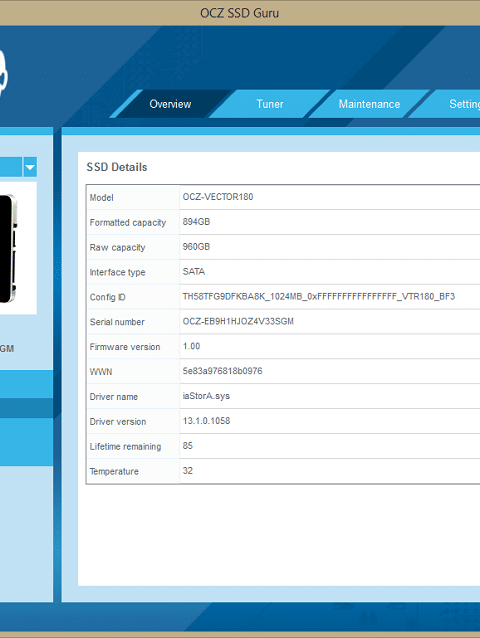Select the Temperature value 32
Image resolution: width=480 pixels, height=638 pixels.
188,471
